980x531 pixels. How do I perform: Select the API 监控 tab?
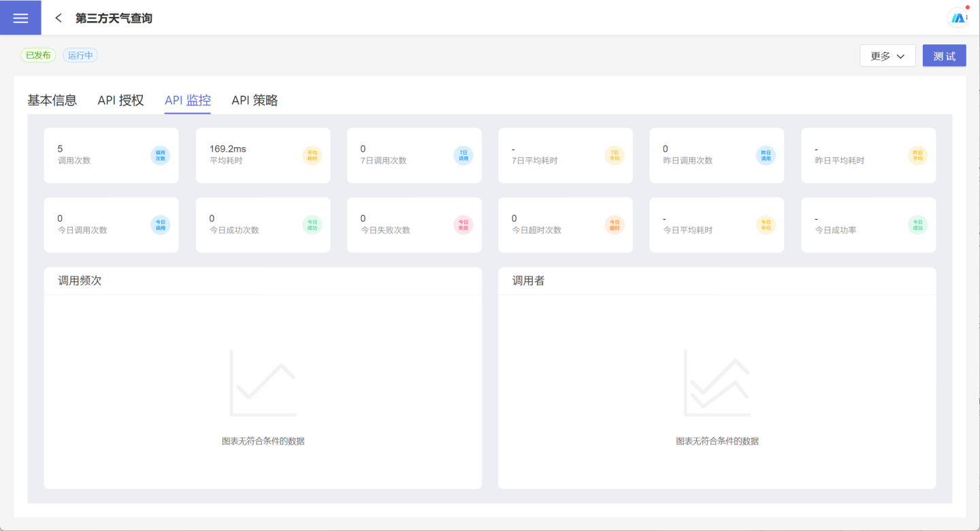[188, 101]
